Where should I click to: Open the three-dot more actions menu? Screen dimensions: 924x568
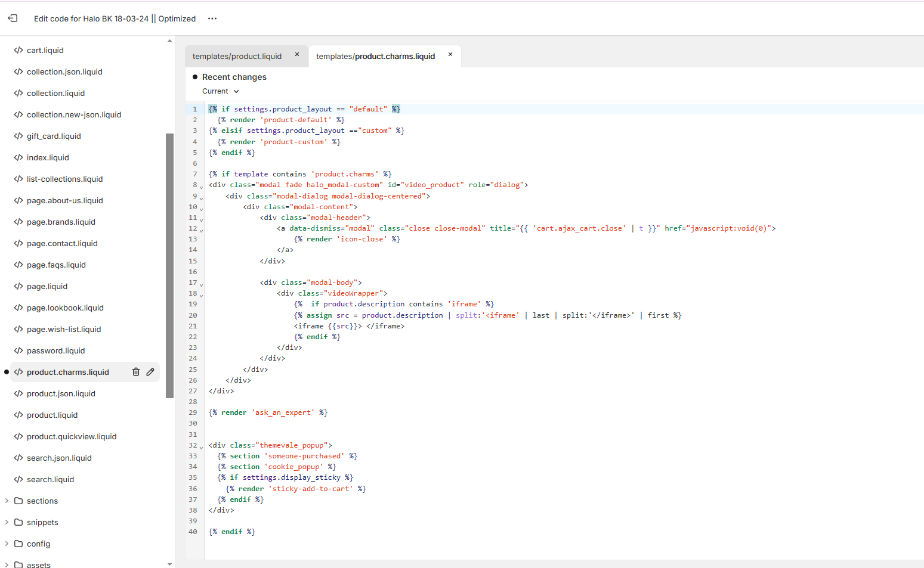212,18
